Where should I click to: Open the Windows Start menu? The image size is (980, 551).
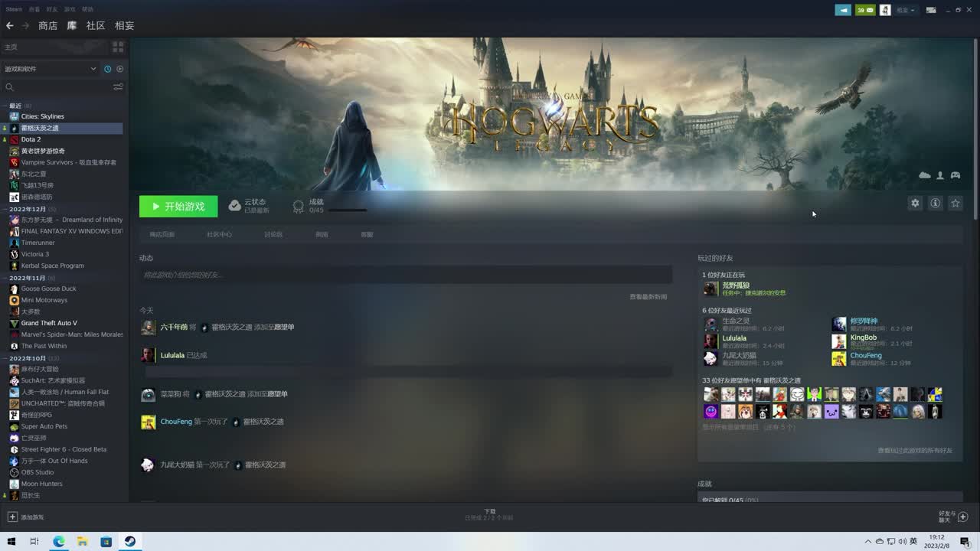[x=11, y=542]
